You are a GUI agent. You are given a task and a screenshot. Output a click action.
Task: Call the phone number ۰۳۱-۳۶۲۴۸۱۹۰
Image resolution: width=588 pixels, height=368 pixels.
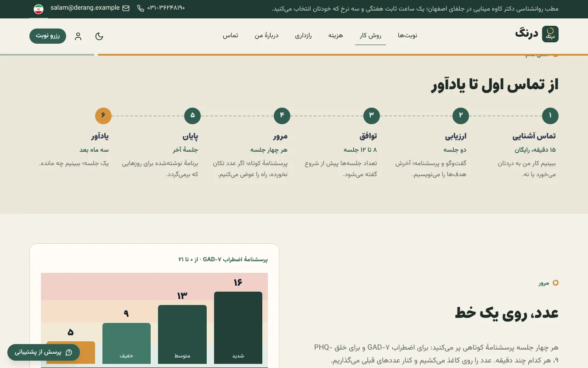tap(161, 8)
